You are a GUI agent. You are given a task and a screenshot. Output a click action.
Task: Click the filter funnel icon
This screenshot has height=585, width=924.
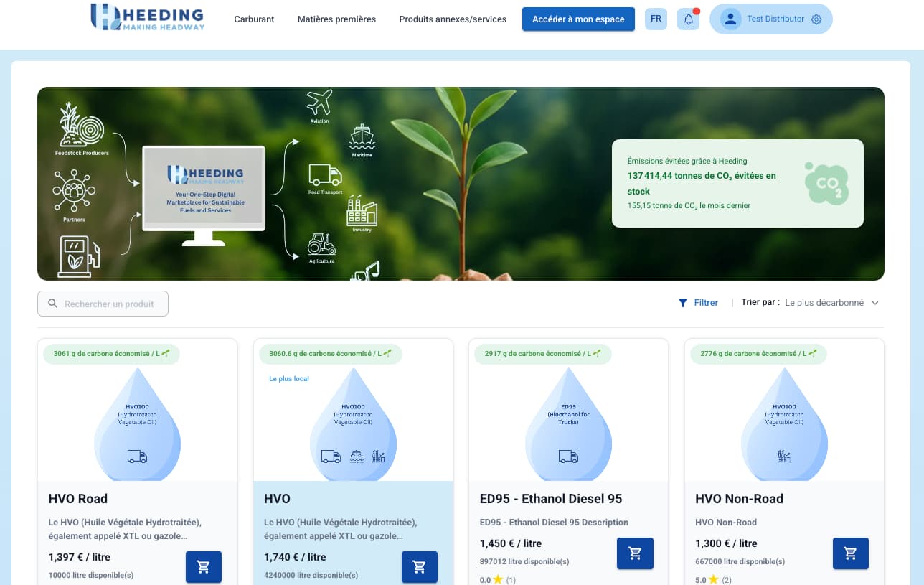point(683,303)
